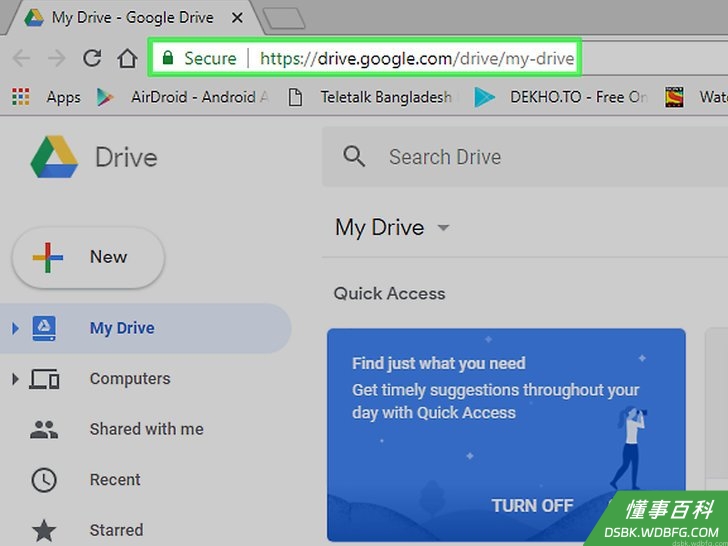Image resolution: width=728 pixels, height=546 pixels.
Task: Click the New button
Action: (88, 257)
